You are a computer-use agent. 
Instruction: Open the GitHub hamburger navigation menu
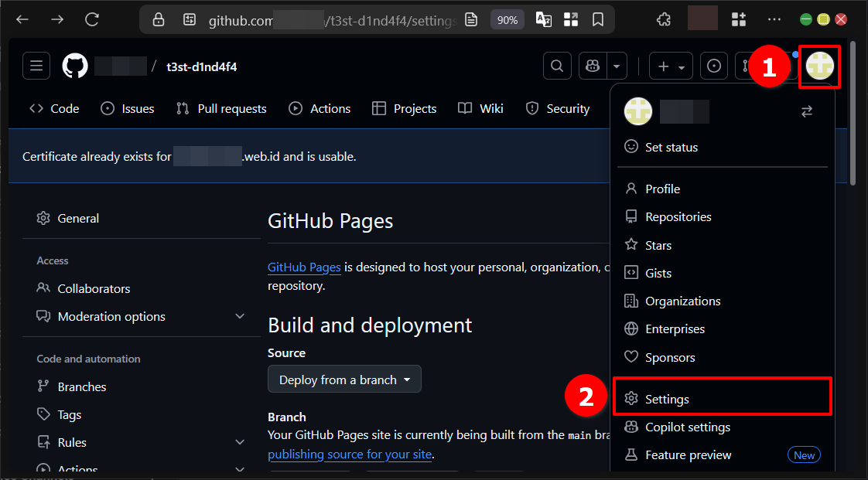pyautogui.click(x=36, y=66)
